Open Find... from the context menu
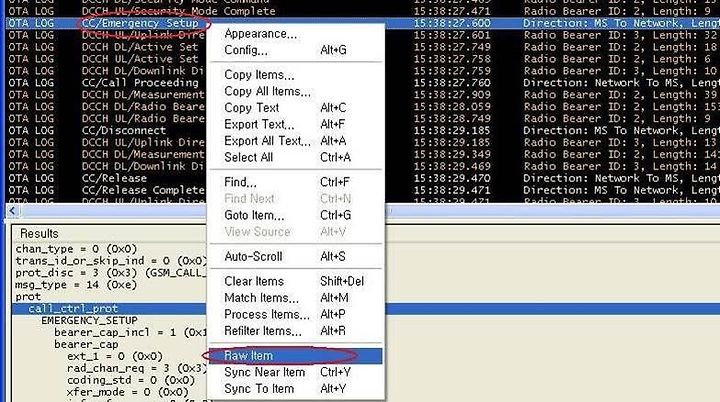The image size is (720, 402). point(240,182)
